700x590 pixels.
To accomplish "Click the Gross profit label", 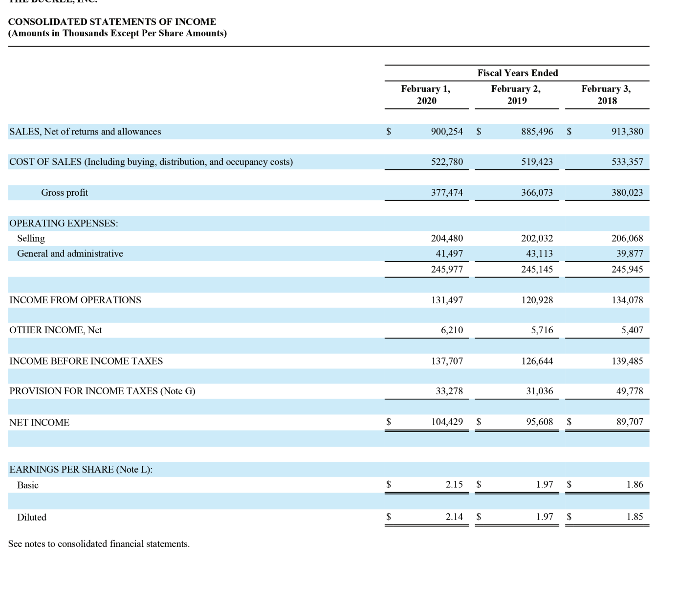I will coord(65,192).
